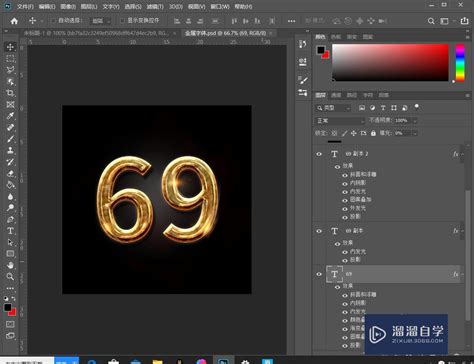474x364 pixels.
Task: Select the Eyedropper tool
Action: [10, 116]
